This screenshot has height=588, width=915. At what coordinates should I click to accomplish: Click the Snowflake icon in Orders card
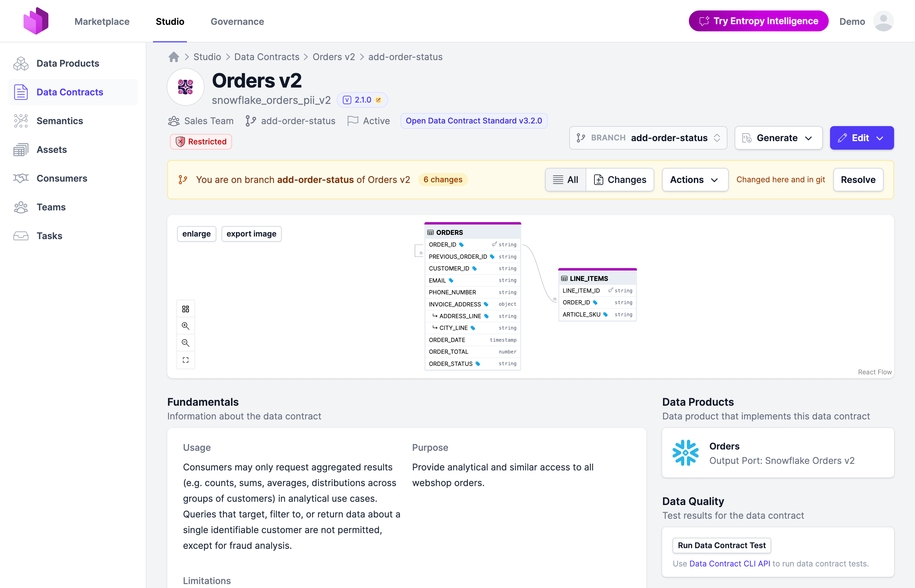(x=686, y=453)
